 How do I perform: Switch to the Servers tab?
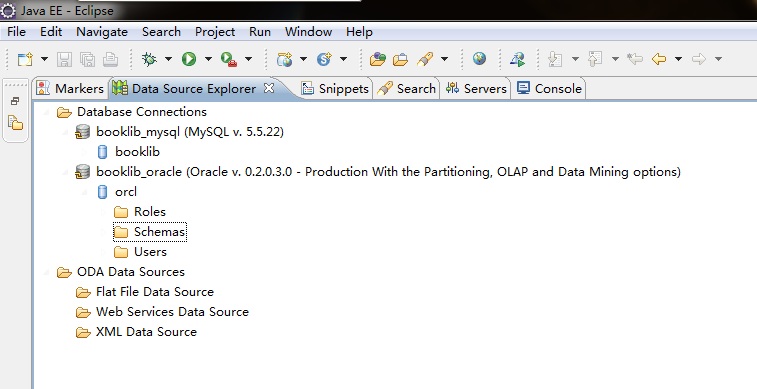[476, 88]
